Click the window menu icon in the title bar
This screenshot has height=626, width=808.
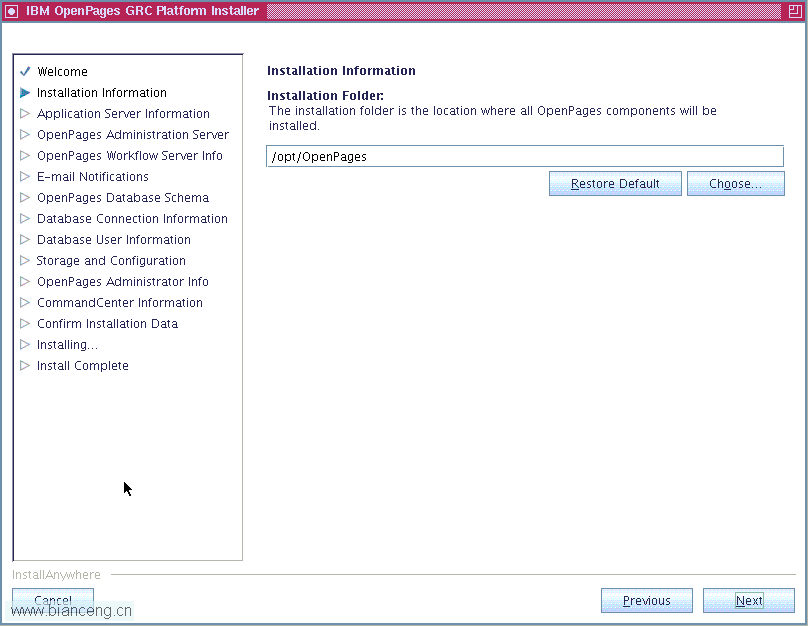click(11, 11)
